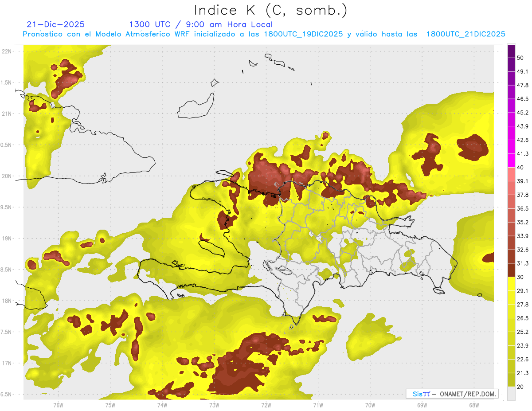
Task: Click the '21N' latitude label
Action: click(x=7, y=114)
